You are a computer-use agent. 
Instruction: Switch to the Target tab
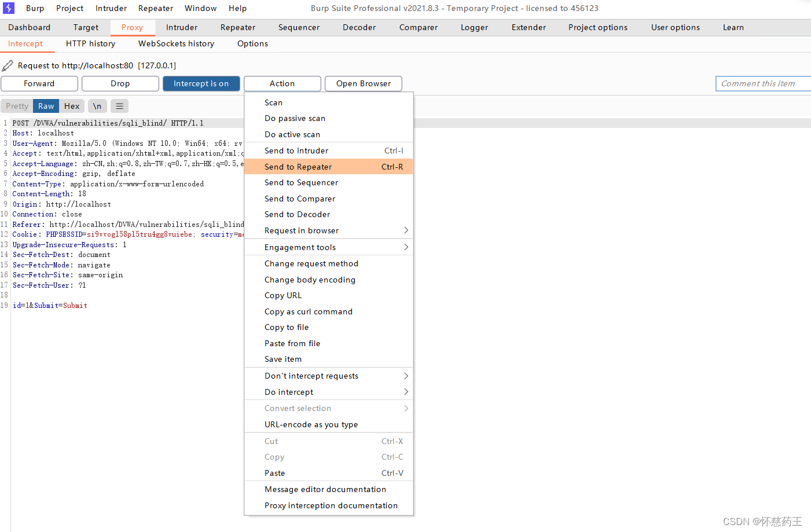[86, 27]
